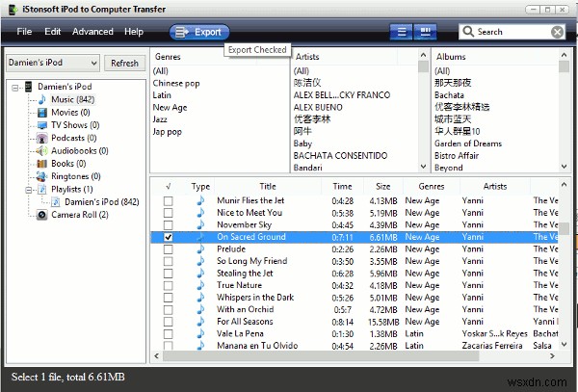
Task: Collapse the Damien's iPod tree node
Action: (15, 88)
